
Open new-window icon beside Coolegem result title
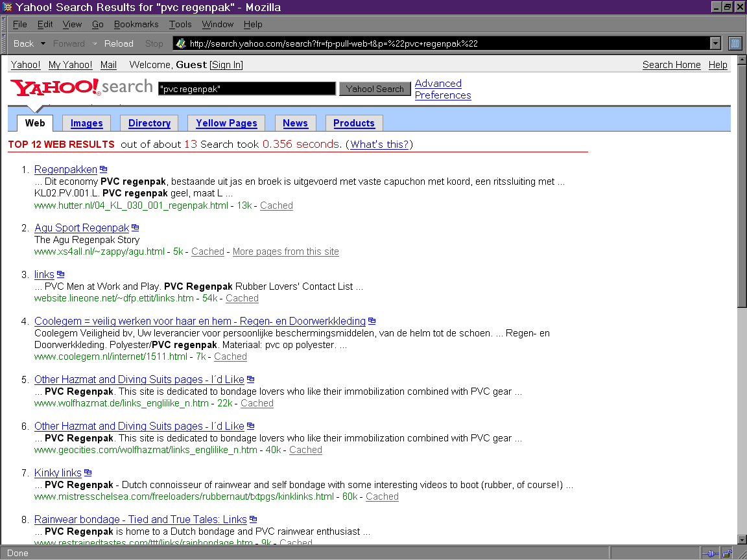pyautogui.click(x=372, y=321)
